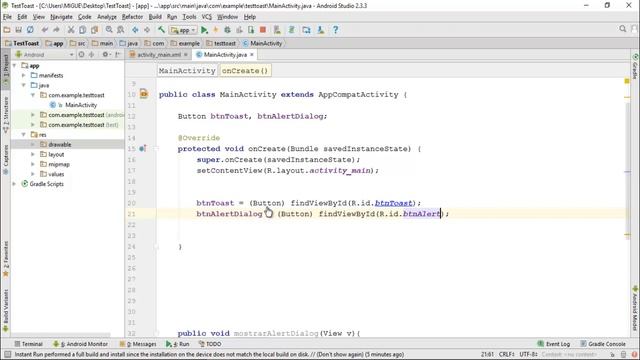This screenshot has width=640, height=360.
Task: Open the Run tool window
Action: (x=178, y=344)
